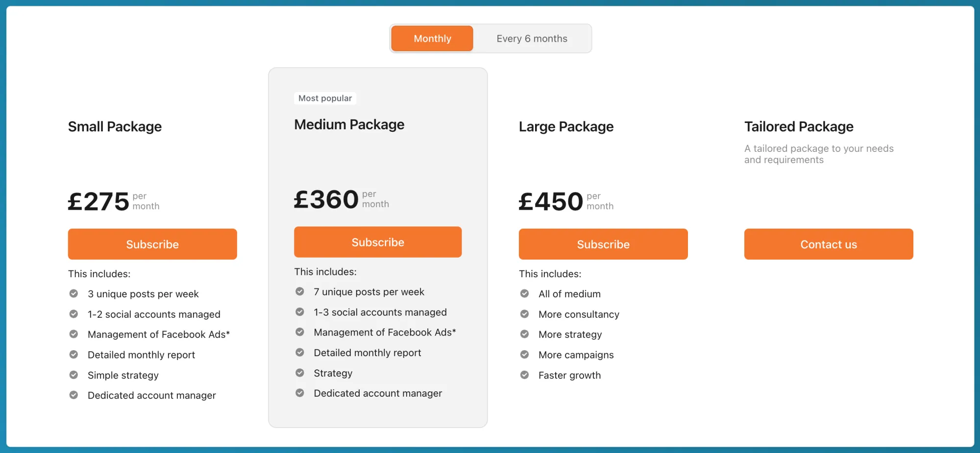980x453 pixels.
Task: Click checkmark next to 1-2 social accounts
Action: tap(73, 314)
